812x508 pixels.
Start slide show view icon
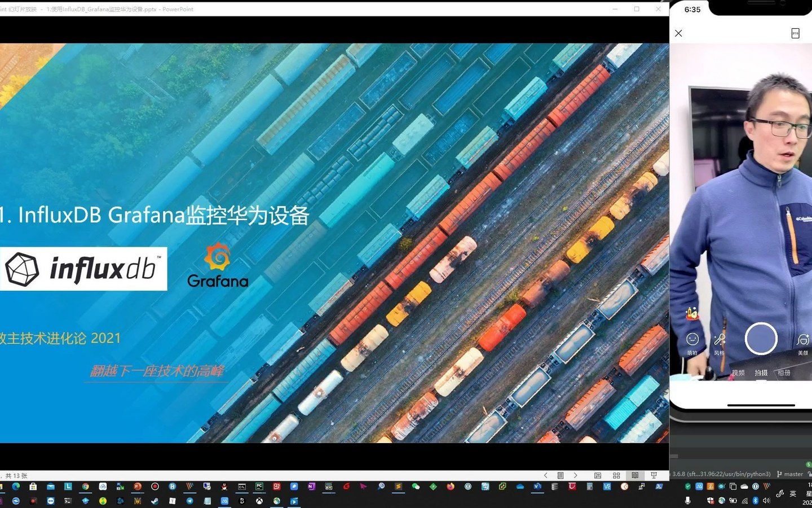[x=654, y=475]
